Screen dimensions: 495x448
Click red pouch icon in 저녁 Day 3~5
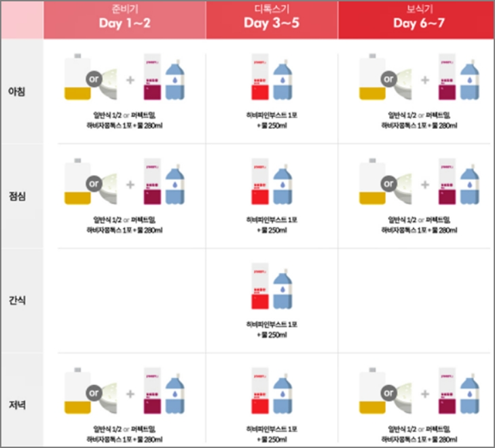pyautogui.click(x=261, y=392)
